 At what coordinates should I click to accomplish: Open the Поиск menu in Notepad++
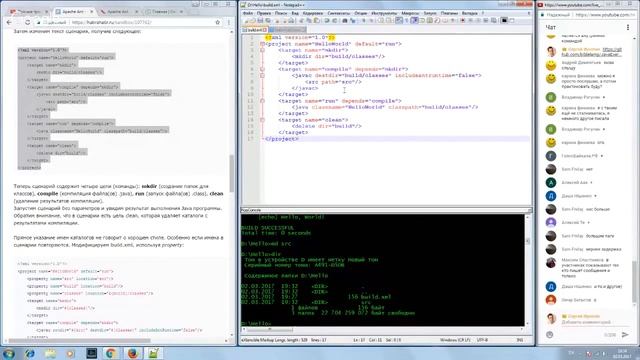pyautogui.click(x=281, y=13)
